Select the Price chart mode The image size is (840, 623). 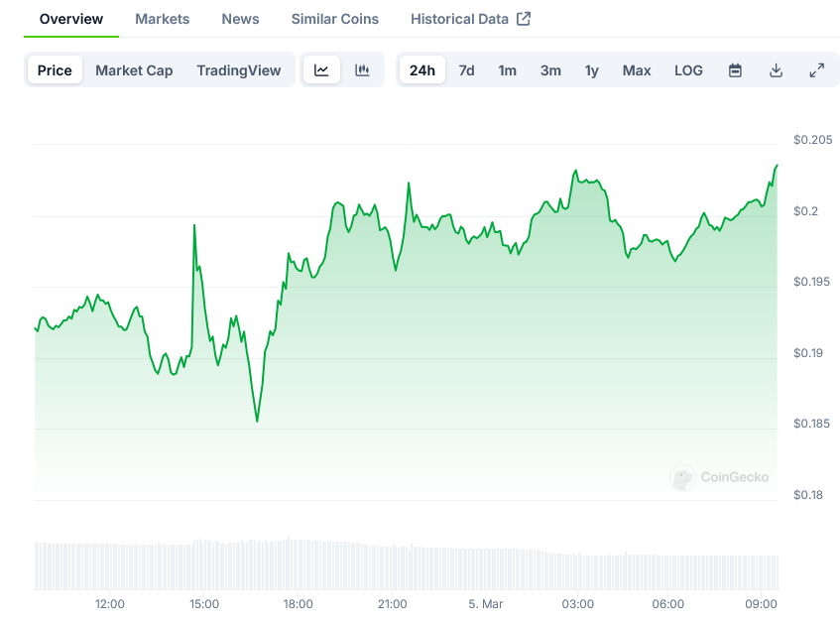[55, 70]
